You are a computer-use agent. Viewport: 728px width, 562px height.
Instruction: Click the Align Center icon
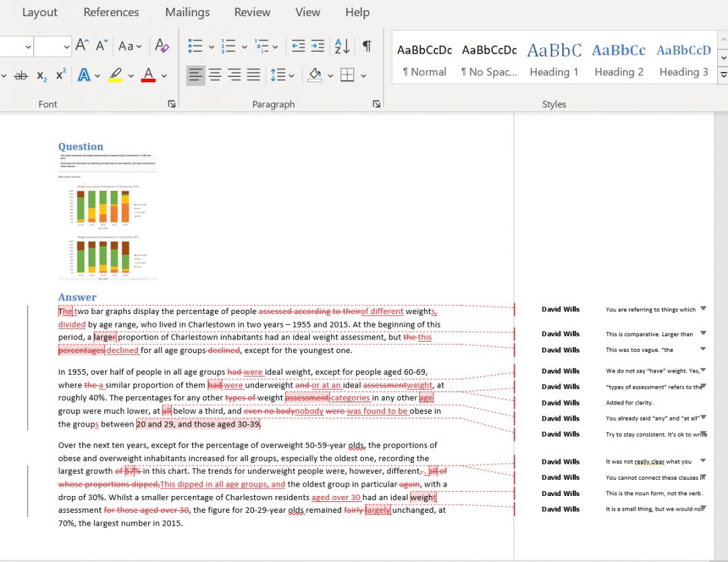(214, 74)
